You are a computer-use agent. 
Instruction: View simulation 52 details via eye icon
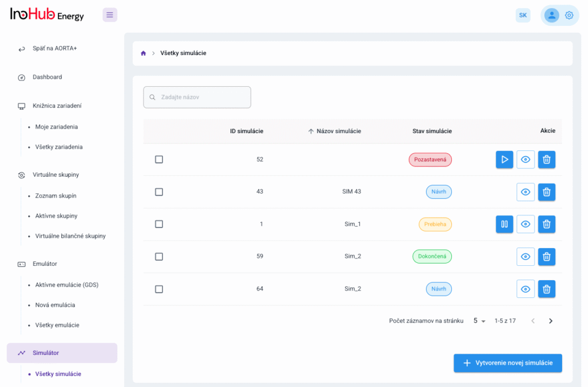(525, 160)
